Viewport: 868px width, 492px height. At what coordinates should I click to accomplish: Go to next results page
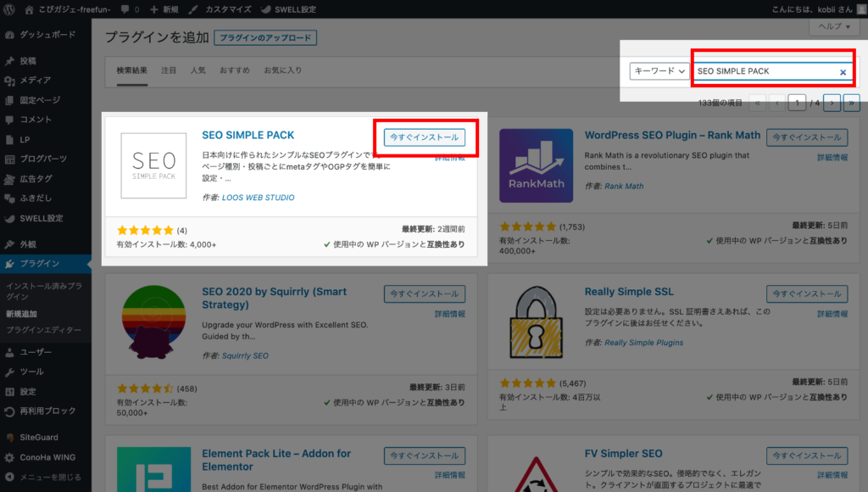[832, 103]
